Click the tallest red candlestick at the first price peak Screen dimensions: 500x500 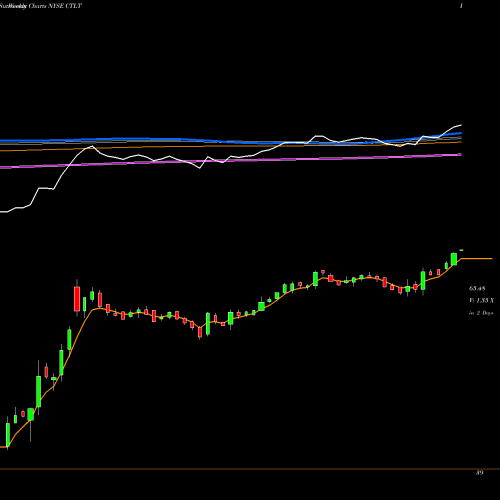[x=77, y=298]
